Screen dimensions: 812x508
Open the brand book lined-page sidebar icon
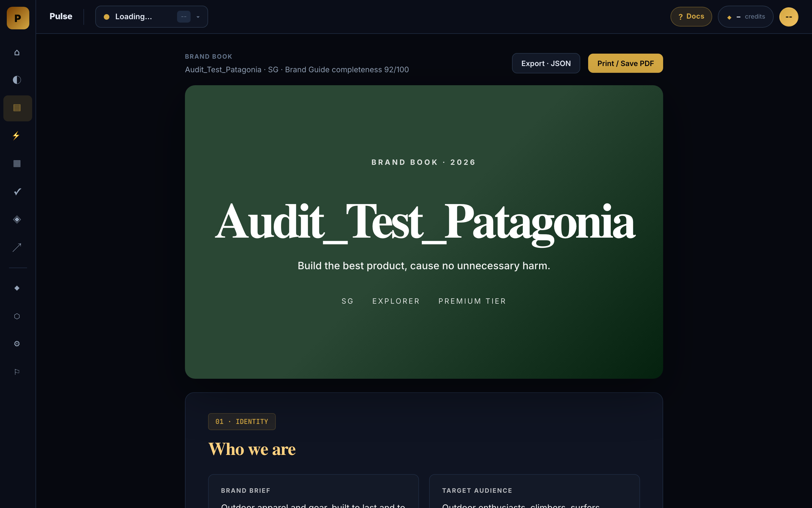[17, 108]
